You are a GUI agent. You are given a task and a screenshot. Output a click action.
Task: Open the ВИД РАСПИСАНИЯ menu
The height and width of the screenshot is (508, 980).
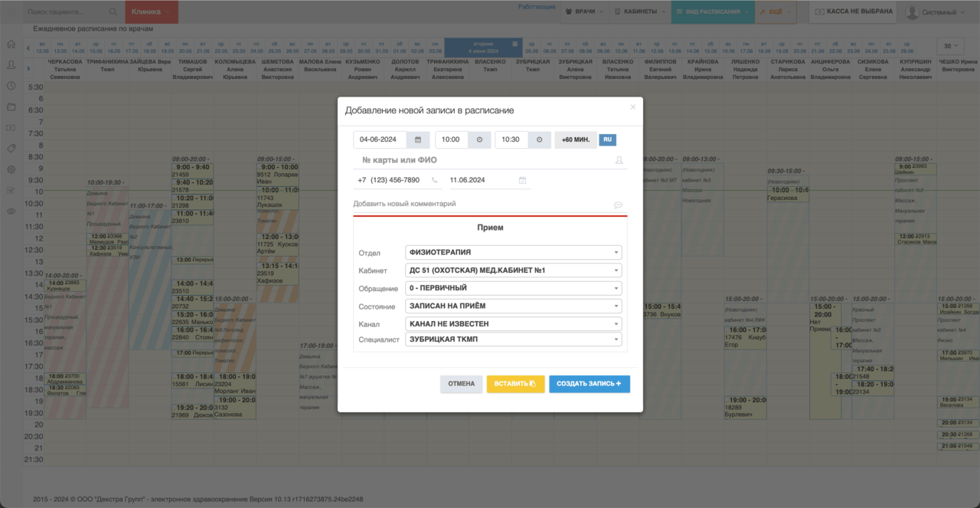[x=713, y=12]
